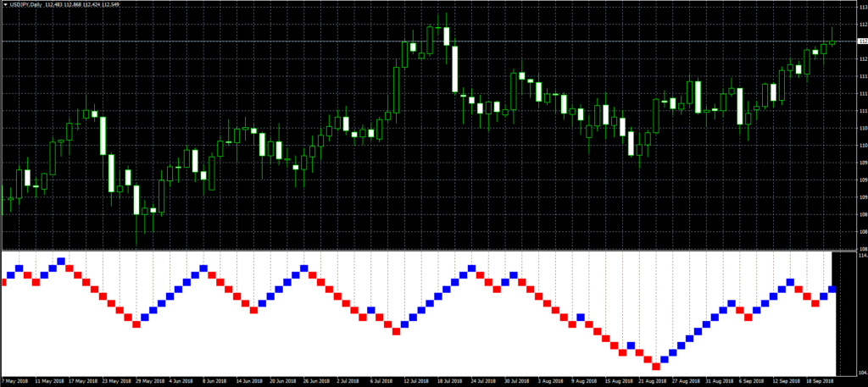This screenshot has height=387, width=868.
Task: Click the 114 label on indicator scale
Action: click(x=862, y=255)
